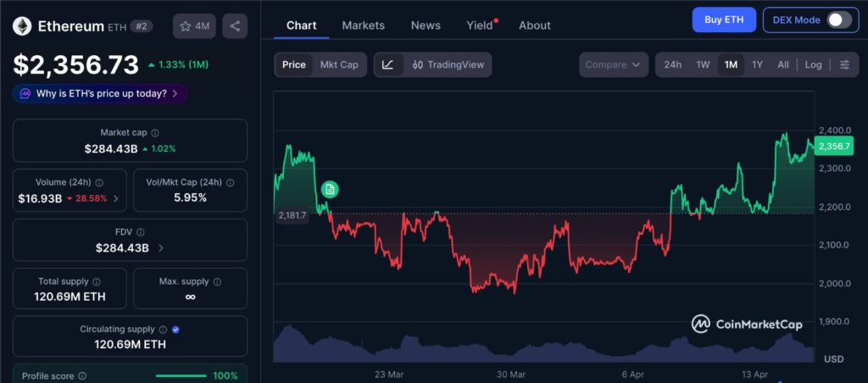Toggle Log scale on chart
Viewport: 868px width, 383px height.
click(x=813, y=64)
